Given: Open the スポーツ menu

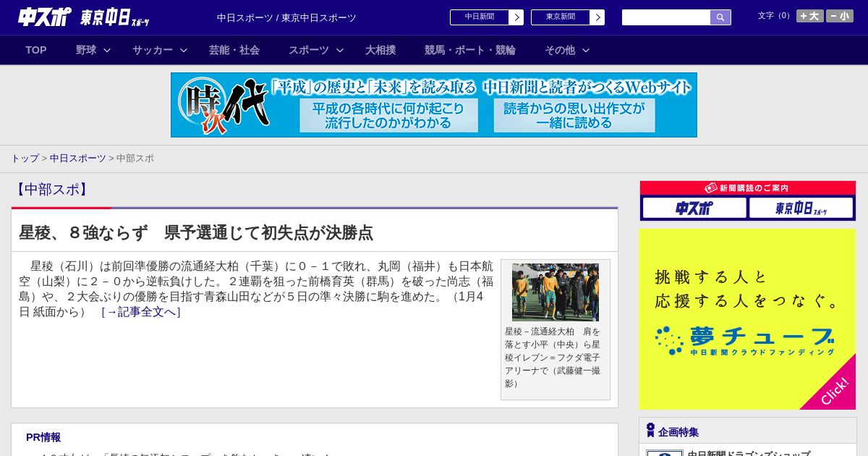Looking at the screenshot, I should (309, 50).
